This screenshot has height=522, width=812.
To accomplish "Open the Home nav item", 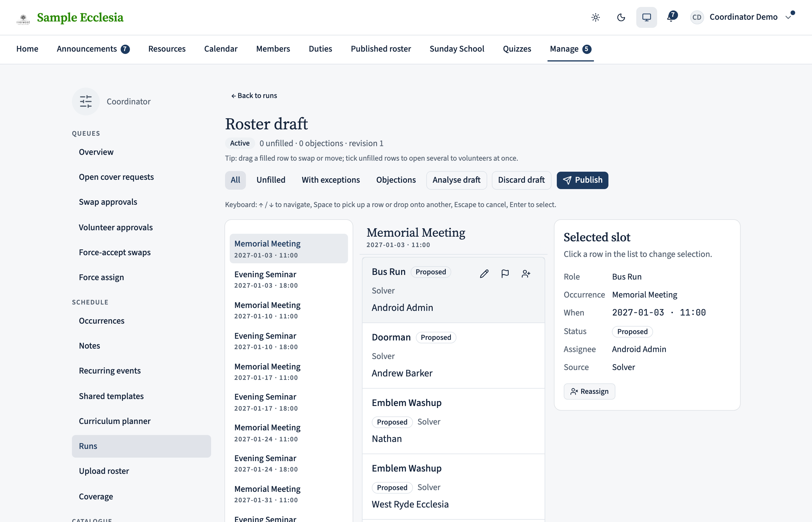I will click(27, 49).
